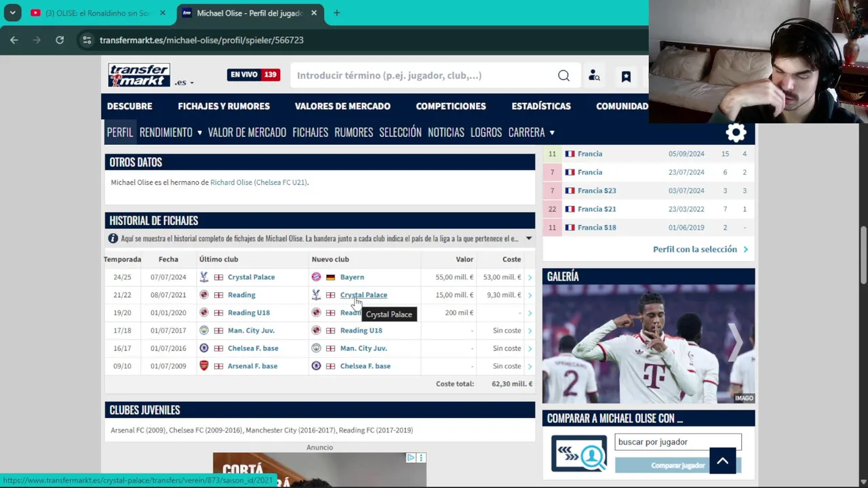Image resolution: width=868 pixels, height=488 pixels.
Task: Open the SELECCIÓN tab
Action: pyautogui.click(x=400, y=132)
